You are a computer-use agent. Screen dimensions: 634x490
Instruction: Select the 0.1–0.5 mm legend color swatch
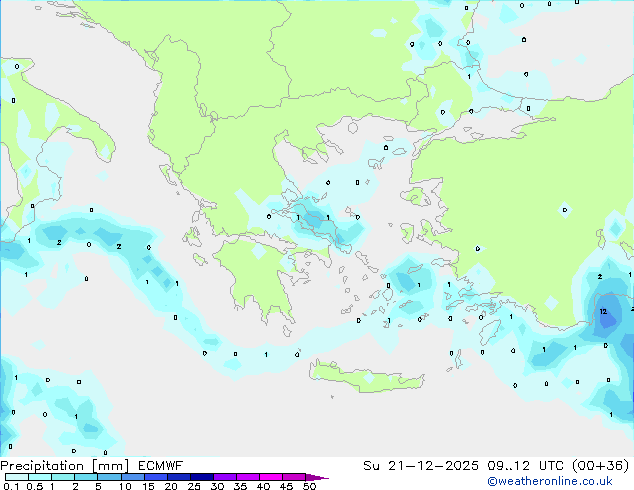coord(17,477)
